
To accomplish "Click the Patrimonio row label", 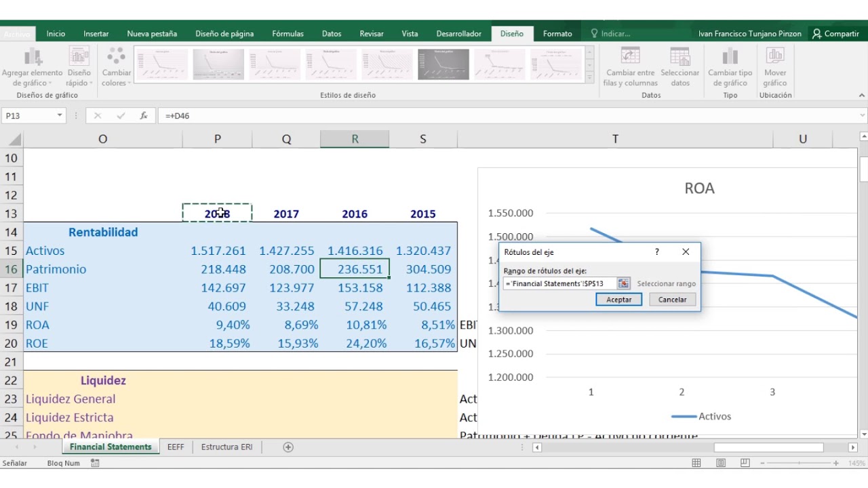I will pos(56,269).
